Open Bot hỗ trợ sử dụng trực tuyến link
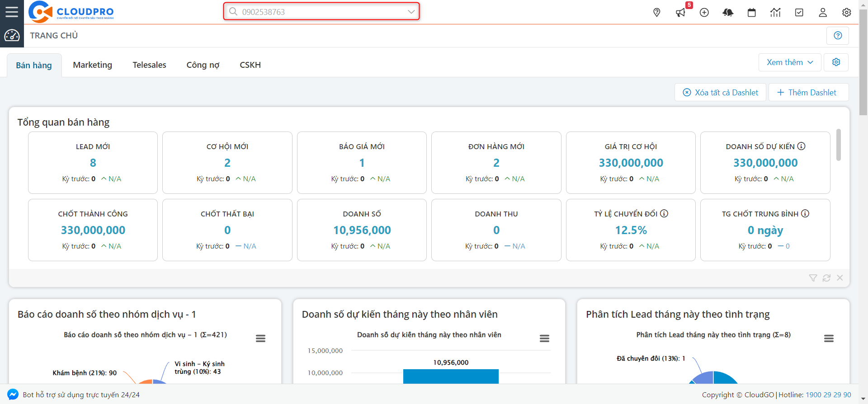 81,395
